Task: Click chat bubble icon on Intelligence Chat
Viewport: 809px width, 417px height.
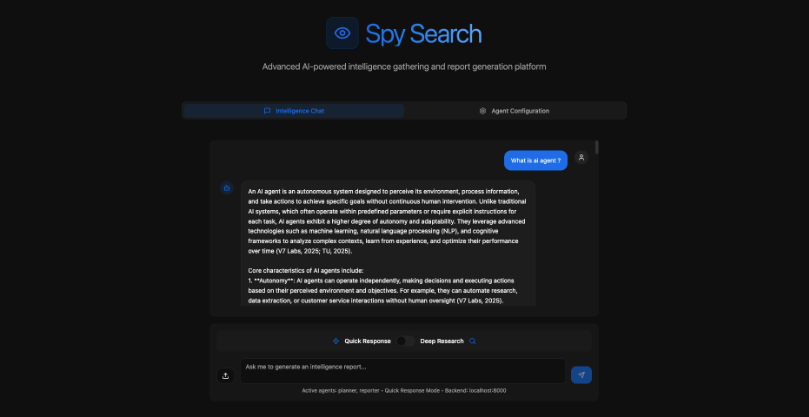Action: pyautogui.click(x=267, y=111)
